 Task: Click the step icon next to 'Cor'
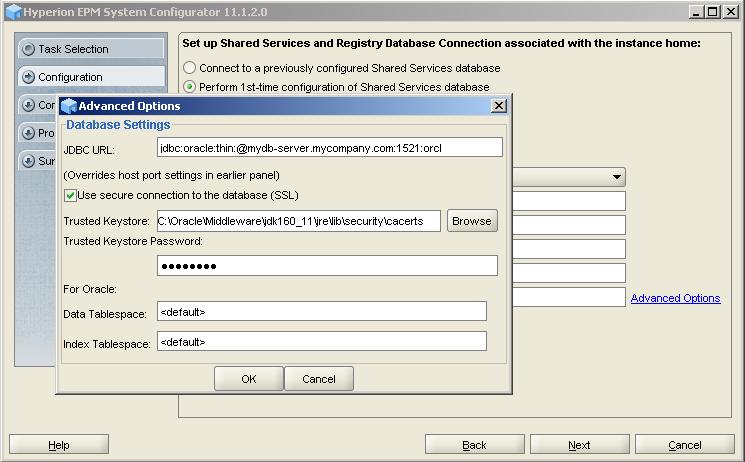tap(29, 105)
